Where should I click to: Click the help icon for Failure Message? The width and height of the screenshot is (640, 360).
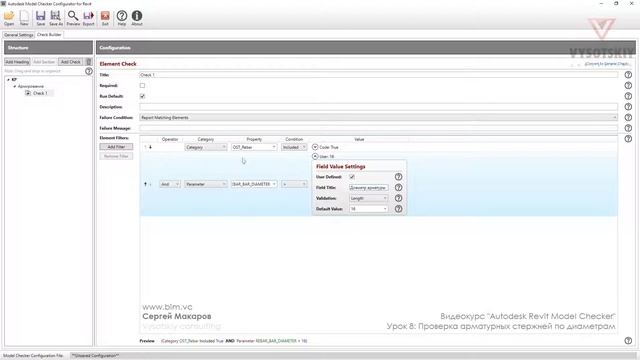click(628, 128)
